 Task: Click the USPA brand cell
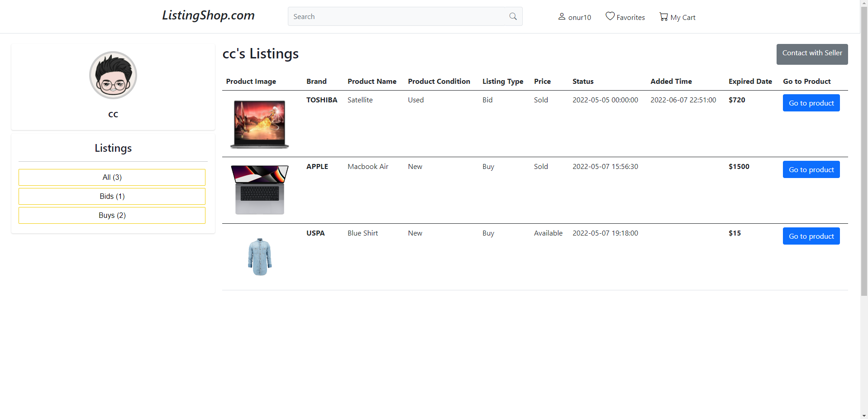[315, 233]
